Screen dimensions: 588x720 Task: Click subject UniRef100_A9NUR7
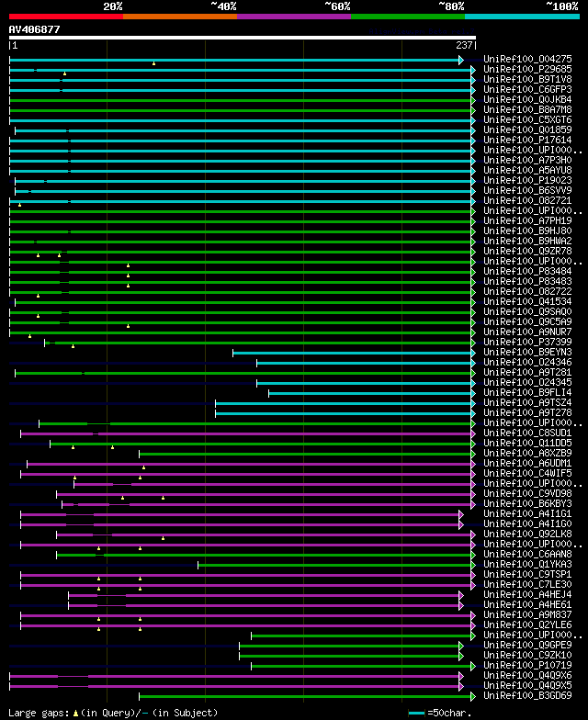tap(527, 332)
